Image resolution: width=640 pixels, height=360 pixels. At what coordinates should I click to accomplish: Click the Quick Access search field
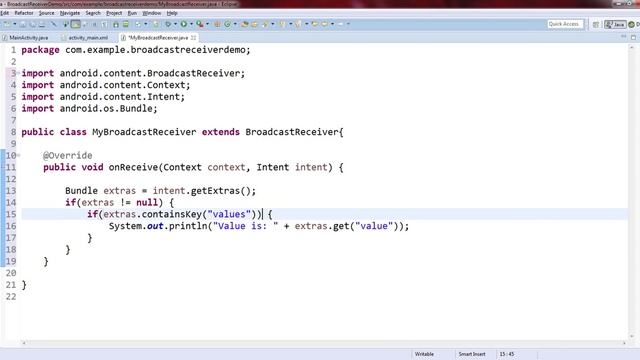click(565, 24)
